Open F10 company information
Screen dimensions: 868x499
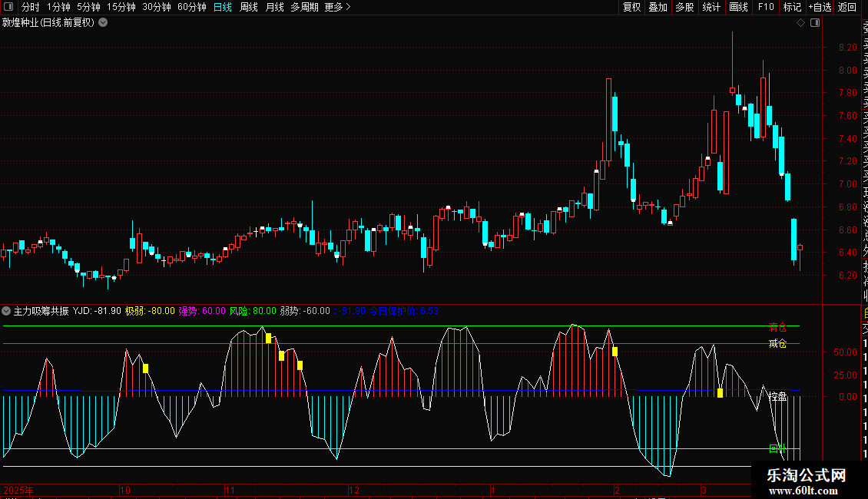click(x=765, y=7)
